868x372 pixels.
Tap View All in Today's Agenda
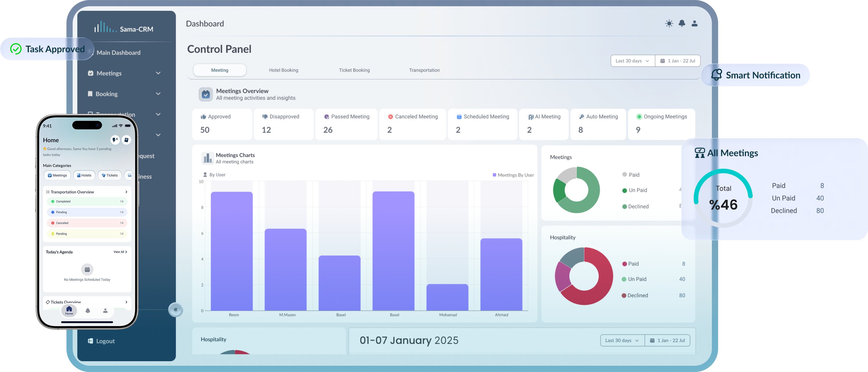tap(120, 252)
